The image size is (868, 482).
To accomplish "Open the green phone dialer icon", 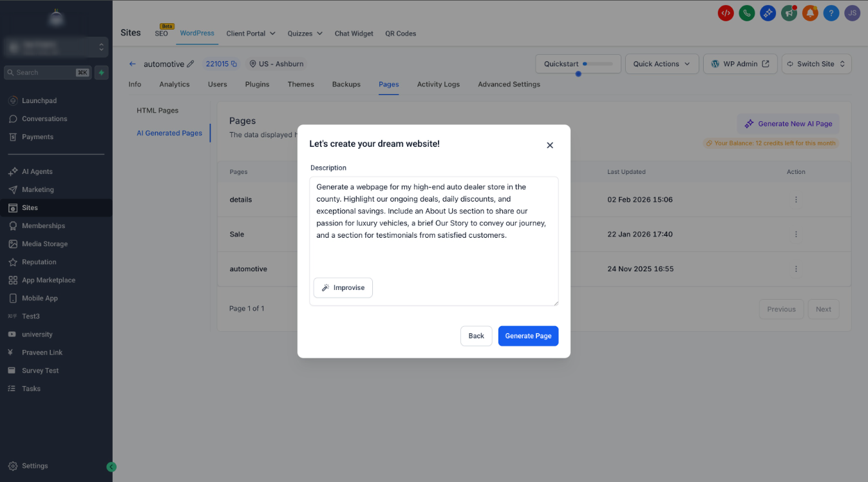I will (x=747, y=13).
